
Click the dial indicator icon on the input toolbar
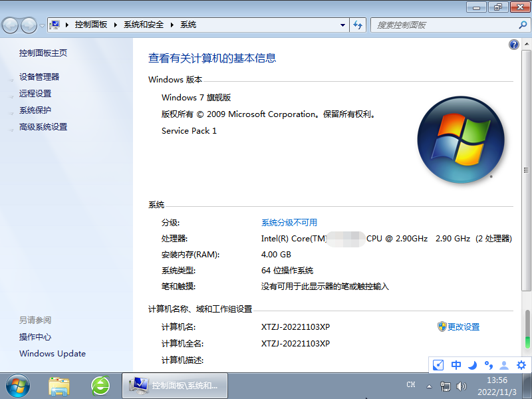click(x=438, y=365)
